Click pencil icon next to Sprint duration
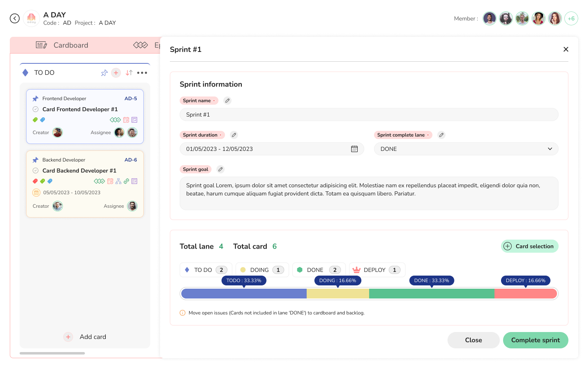This screenshot has width=588, height=368. tap(234, 135)
